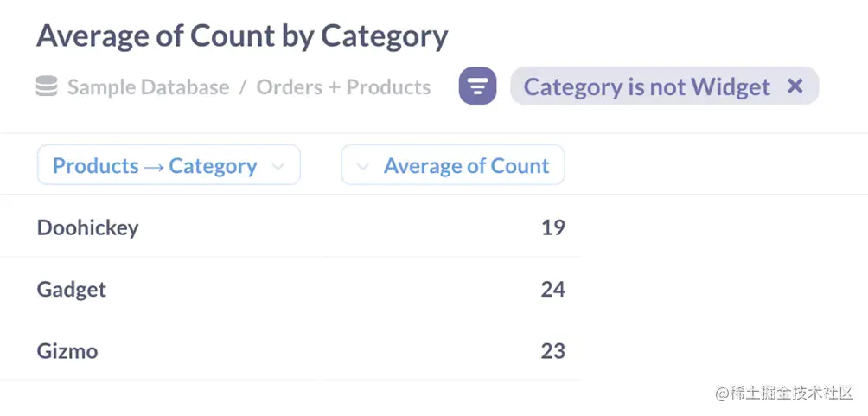This screenshot has height=416, width=868.
Task: Click the Products → Category column header label
Action: click(154, 166)
